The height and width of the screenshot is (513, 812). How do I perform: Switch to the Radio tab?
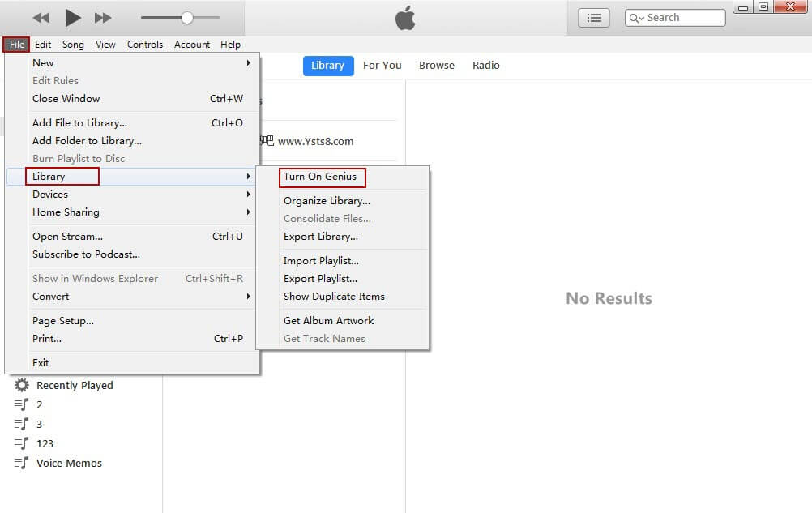click(485, 66)
